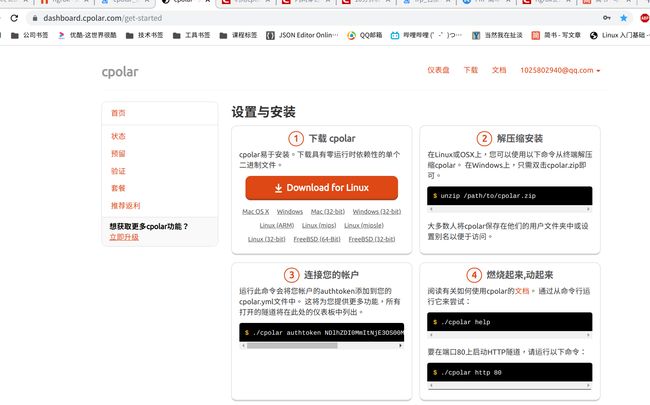Choose the Linux (ARM) download link
This screenshot has width=650, height=405.
[x=276, y=225]
